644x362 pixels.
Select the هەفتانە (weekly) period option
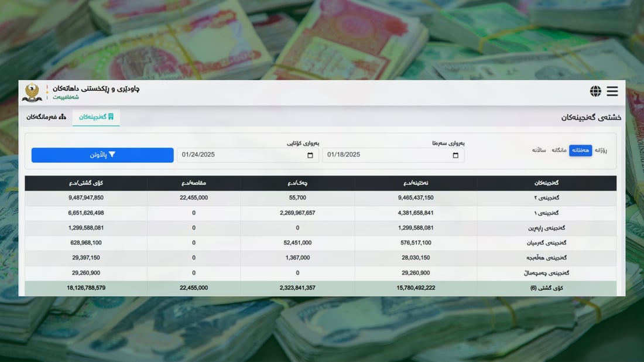click(x=580, y=151)
